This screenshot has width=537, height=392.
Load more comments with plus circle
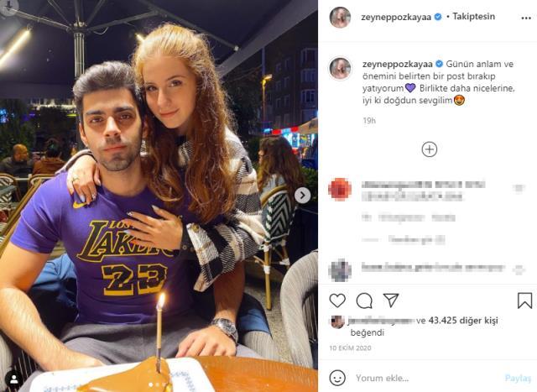429,149
